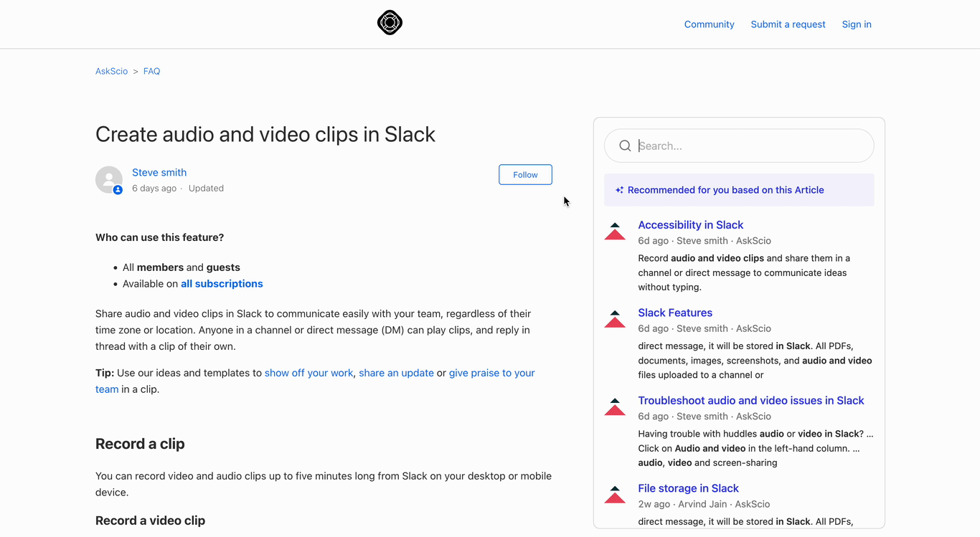This screenshot has height=537, width=980.
Task: Click the author badge on the avatar
Action: click(x=116, y=189)
